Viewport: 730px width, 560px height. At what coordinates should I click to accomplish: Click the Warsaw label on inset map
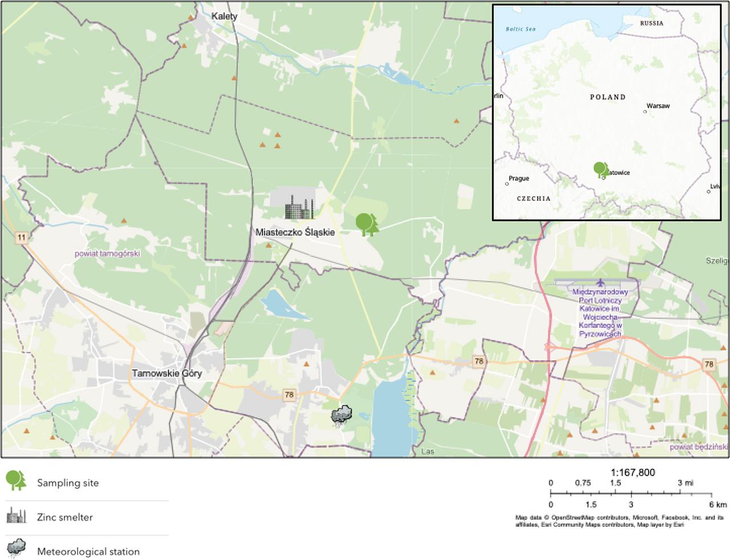pos(658,106)
